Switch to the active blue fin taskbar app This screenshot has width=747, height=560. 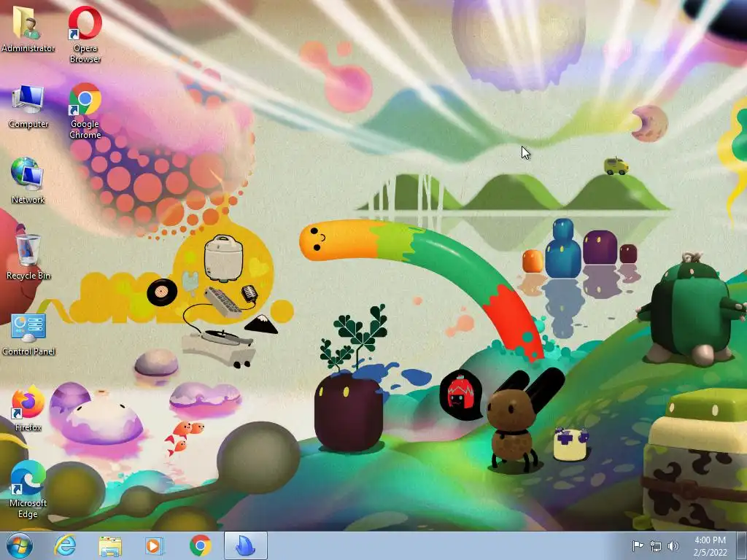(246, 545)
